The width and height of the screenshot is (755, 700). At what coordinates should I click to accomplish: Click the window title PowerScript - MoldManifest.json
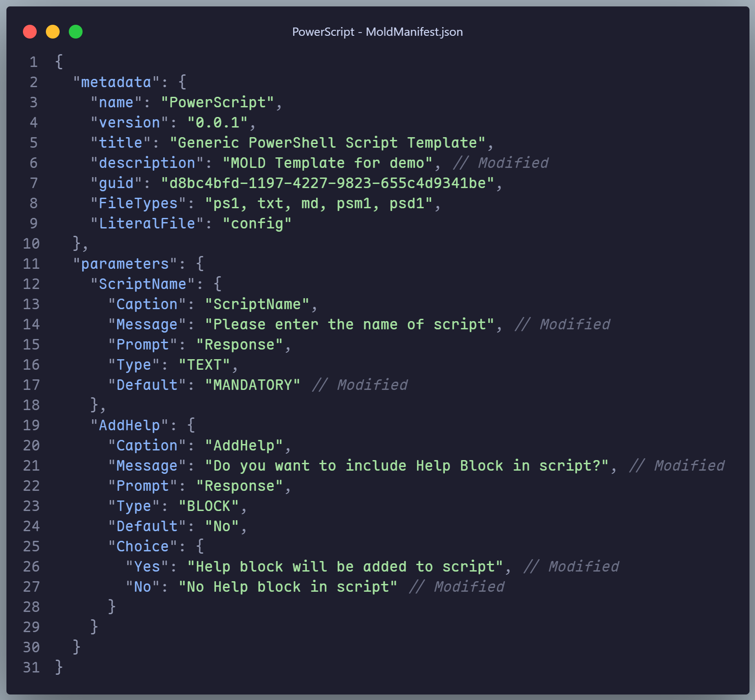(377, 32)
